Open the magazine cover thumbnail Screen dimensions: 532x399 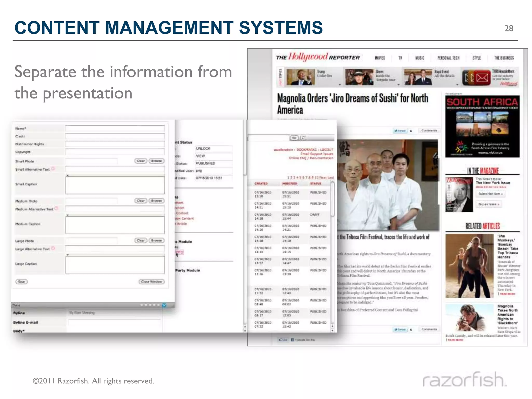pyautogui.click(x=459, y=195)
